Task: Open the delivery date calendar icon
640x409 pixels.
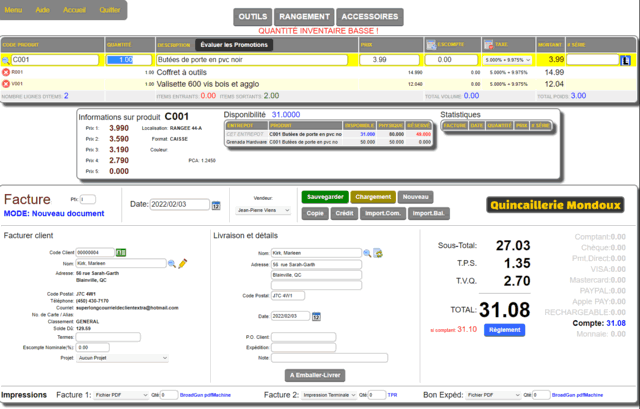Action: click(316, 316)
